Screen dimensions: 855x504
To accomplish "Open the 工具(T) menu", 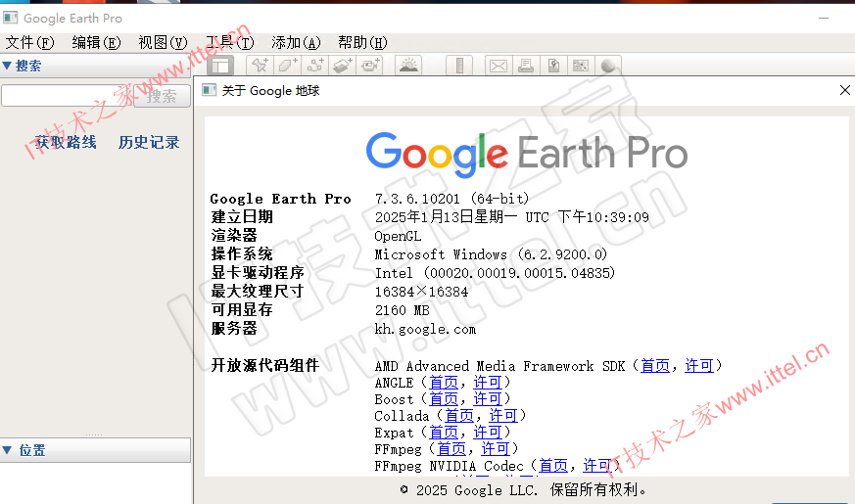I will click(229, 42).
